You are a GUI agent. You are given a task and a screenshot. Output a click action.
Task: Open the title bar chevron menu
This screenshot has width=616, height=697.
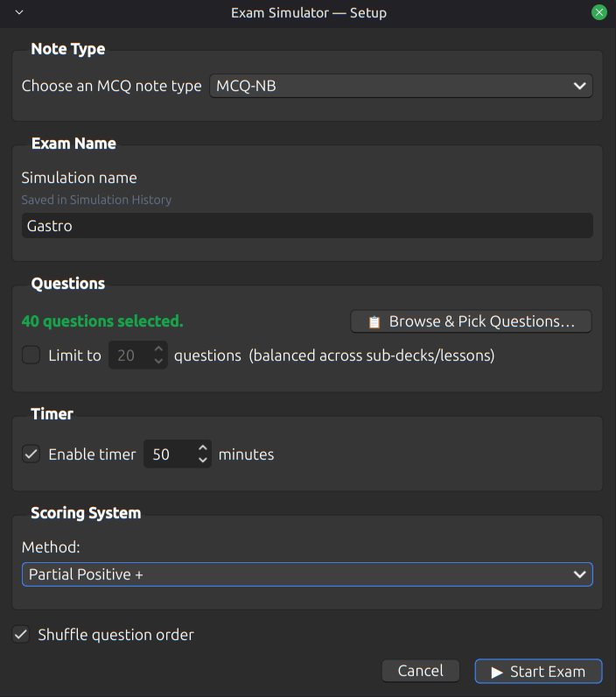[19, 12]
